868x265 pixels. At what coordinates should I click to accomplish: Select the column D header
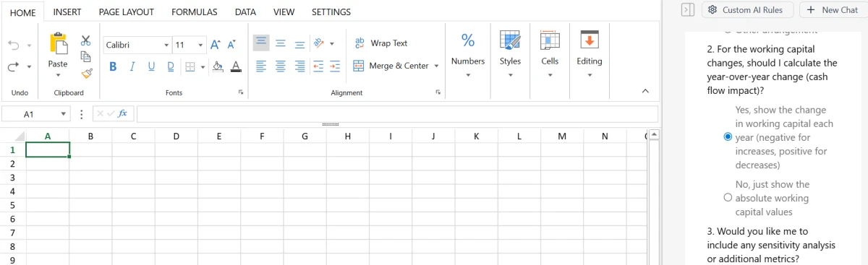[x=176, y=136]
